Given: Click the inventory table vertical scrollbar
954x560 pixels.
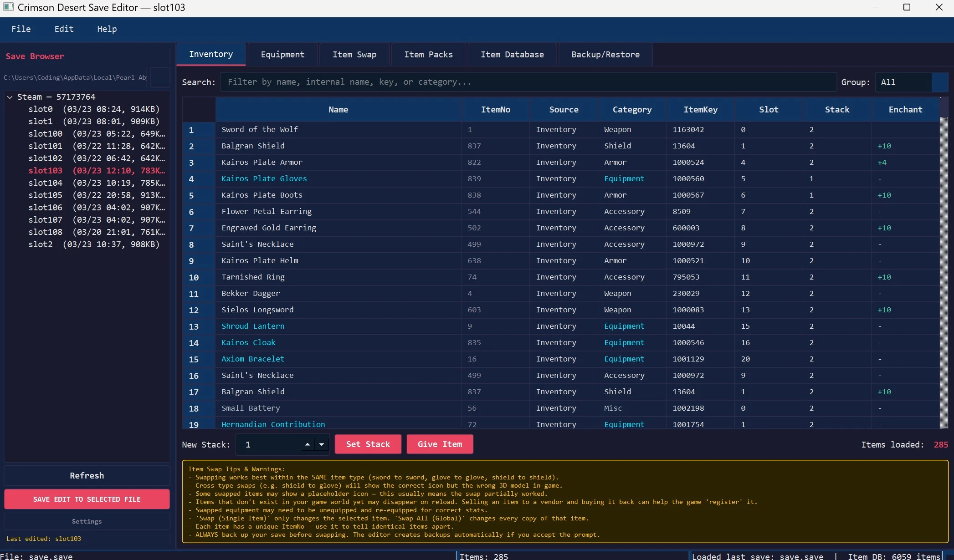Looking at the screenshot, I should click(x=944, y=273).
